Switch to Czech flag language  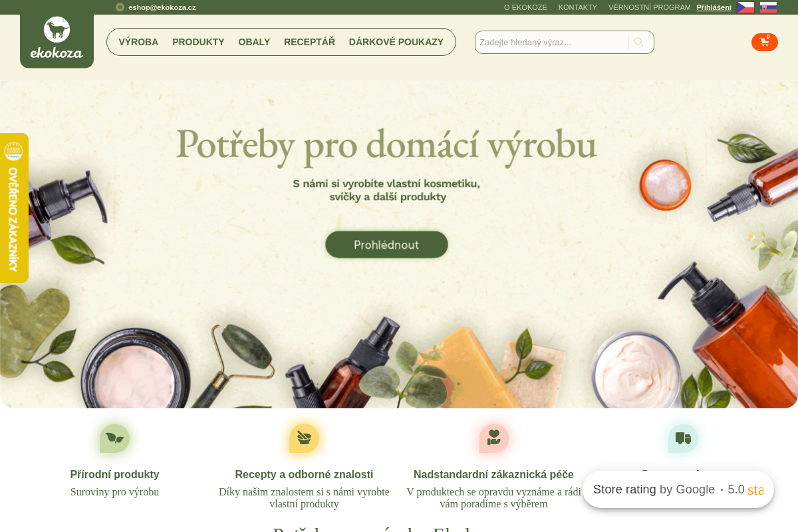tap(745, 7)
